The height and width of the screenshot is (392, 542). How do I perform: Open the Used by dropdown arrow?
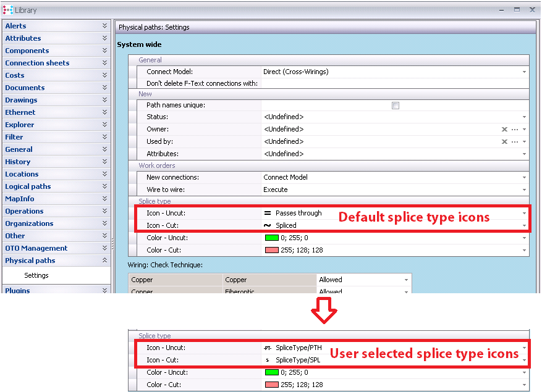[524, 141]
